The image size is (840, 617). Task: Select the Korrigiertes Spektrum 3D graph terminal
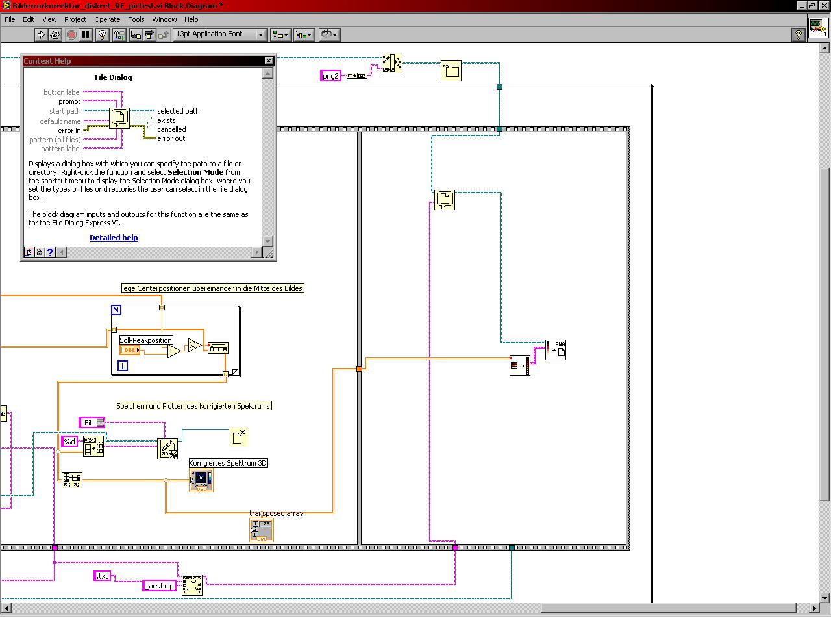[201, 480]
